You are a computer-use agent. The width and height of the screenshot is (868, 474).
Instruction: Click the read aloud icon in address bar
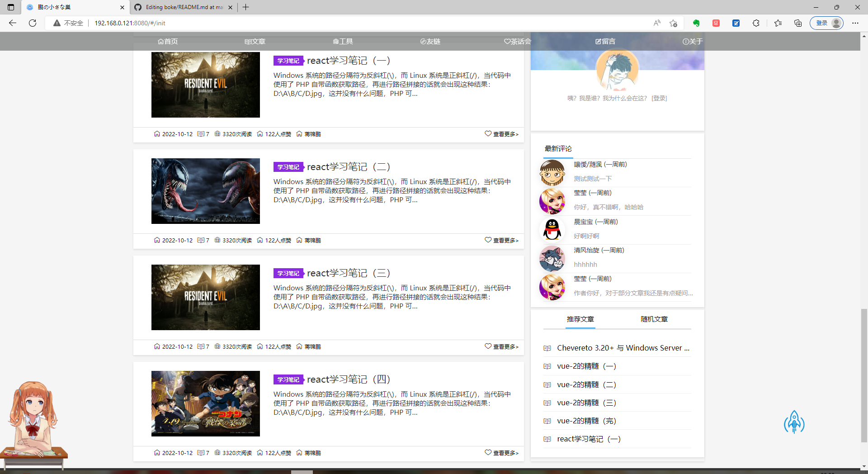656,23
